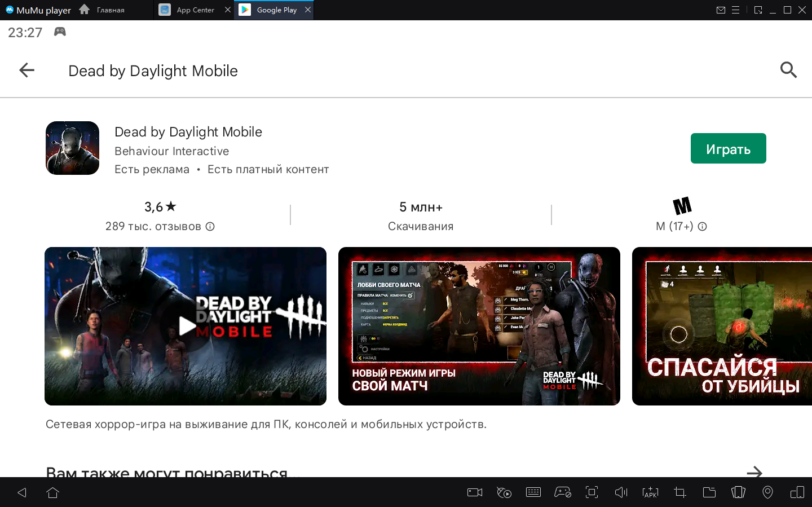Open the mail envelope icon in title bar
Screen dimensions: 812x507
pos(721,10)
